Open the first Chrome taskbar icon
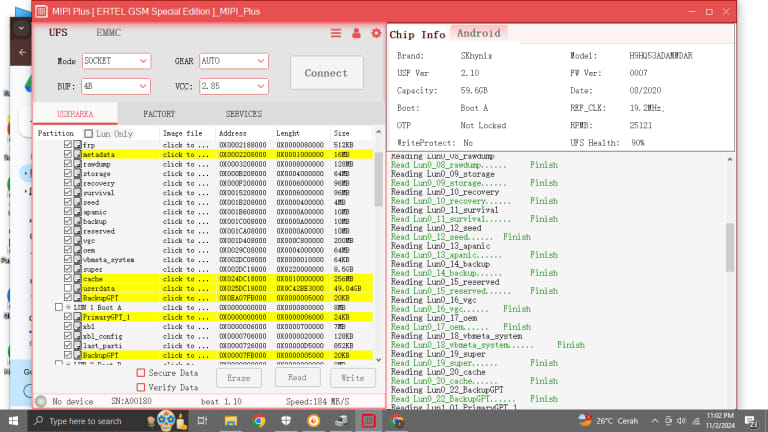The image size is (768, 432). (259, 421)
